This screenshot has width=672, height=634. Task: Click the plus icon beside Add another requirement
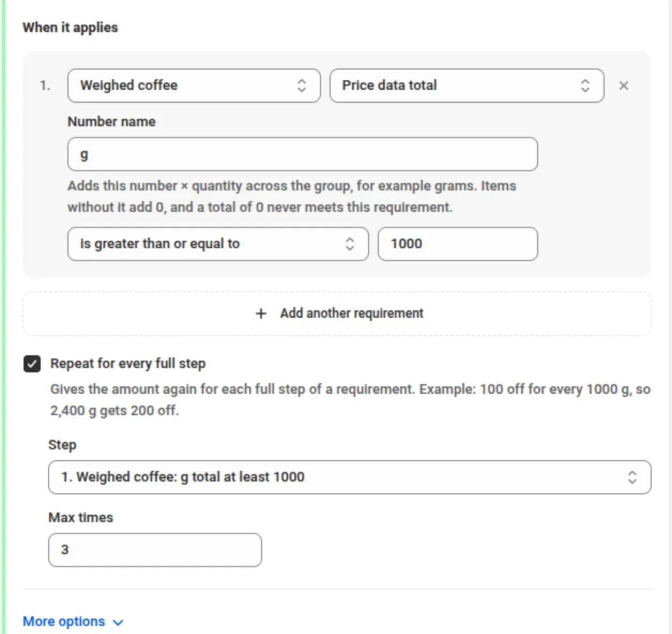coord(261,314)
